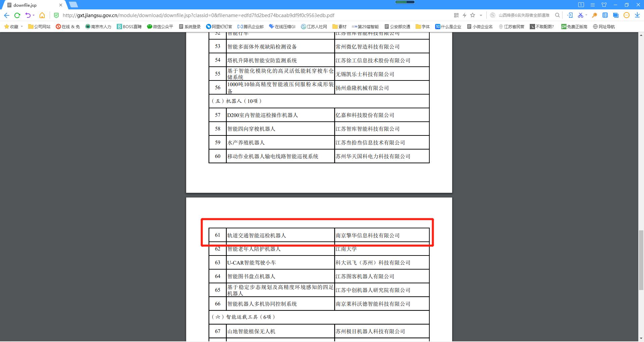Screen dimensions: 644x342
Task: Open the dropdown arrow beside the star
Action: tap(481, 15)
